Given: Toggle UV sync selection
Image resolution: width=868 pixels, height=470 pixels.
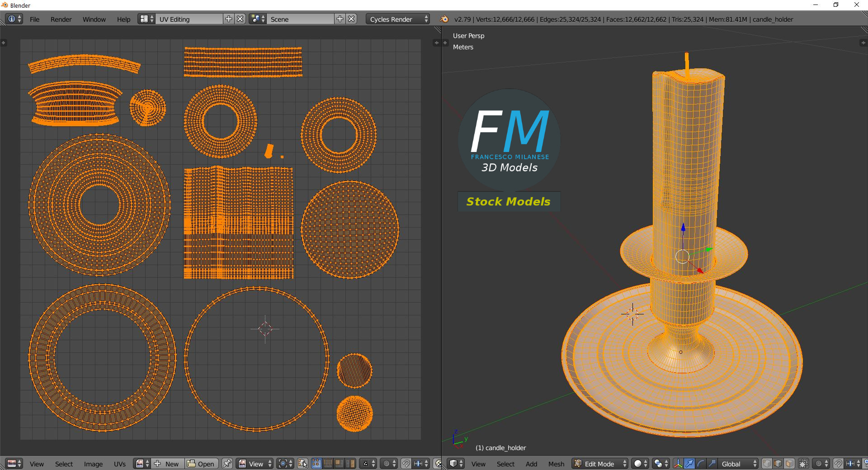Looking at the screenshot, I should [302, 464].
